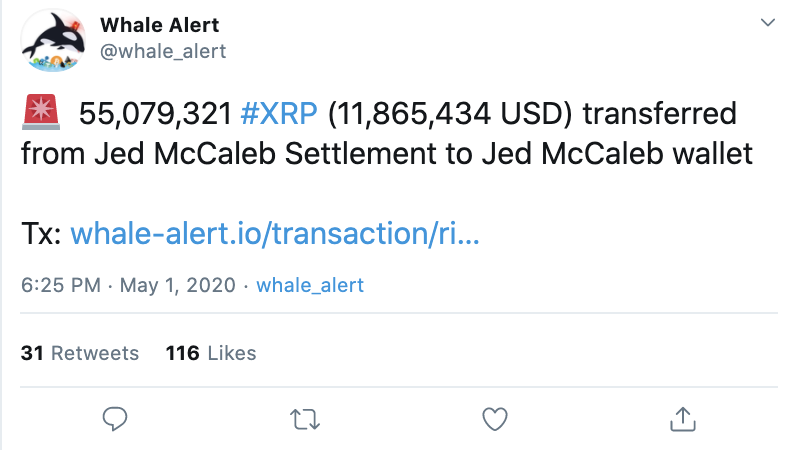The height and width of the screenshot is (450, 794).
Task: View the 31 Retweets list
Action: pos(80,353)
